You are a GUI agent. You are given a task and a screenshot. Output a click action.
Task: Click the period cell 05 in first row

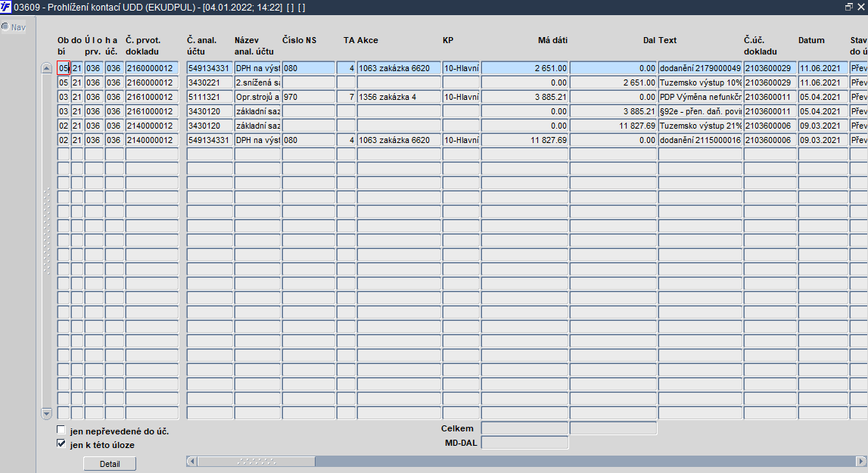click(x=63, y=68)
